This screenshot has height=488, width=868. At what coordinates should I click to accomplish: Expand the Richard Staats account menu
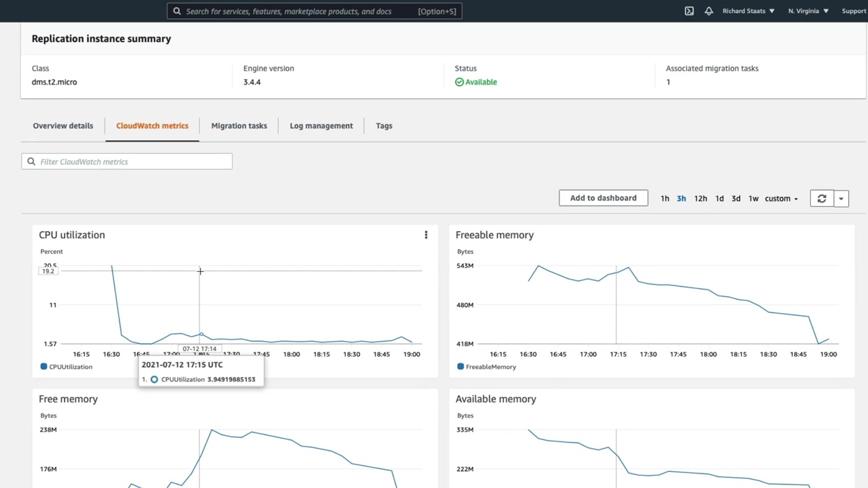(x=748, y=11)
